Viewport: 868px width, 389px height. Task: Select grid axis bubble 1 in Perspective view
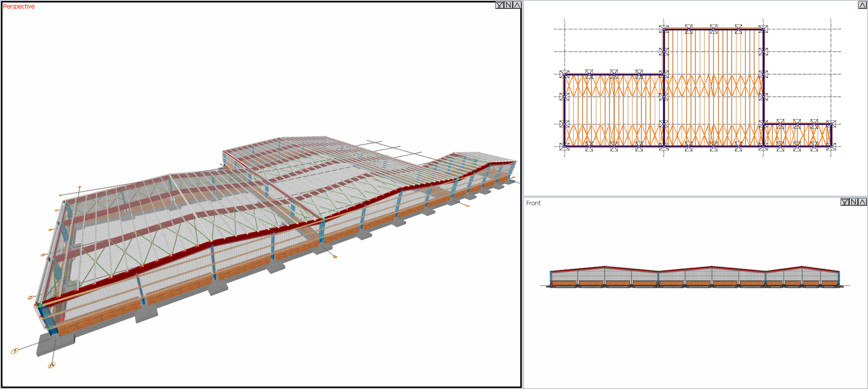(x=15, y=351)
